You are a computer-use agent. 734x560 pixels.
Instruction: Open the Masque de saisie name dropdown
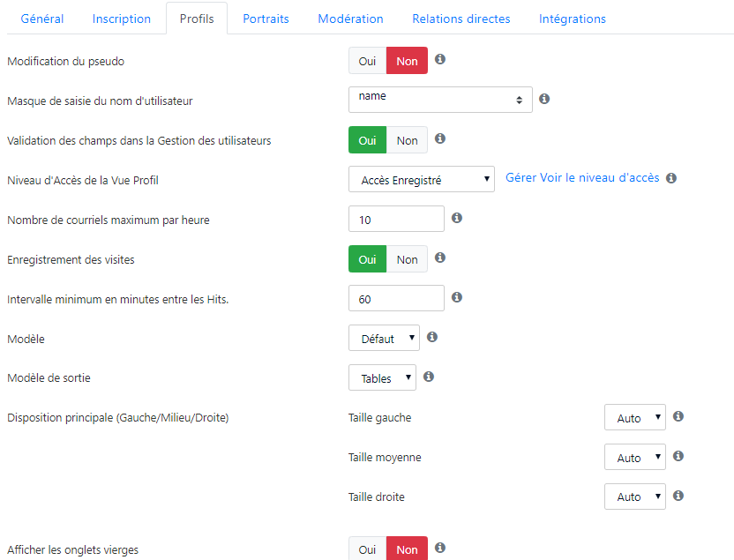point(440,100)
